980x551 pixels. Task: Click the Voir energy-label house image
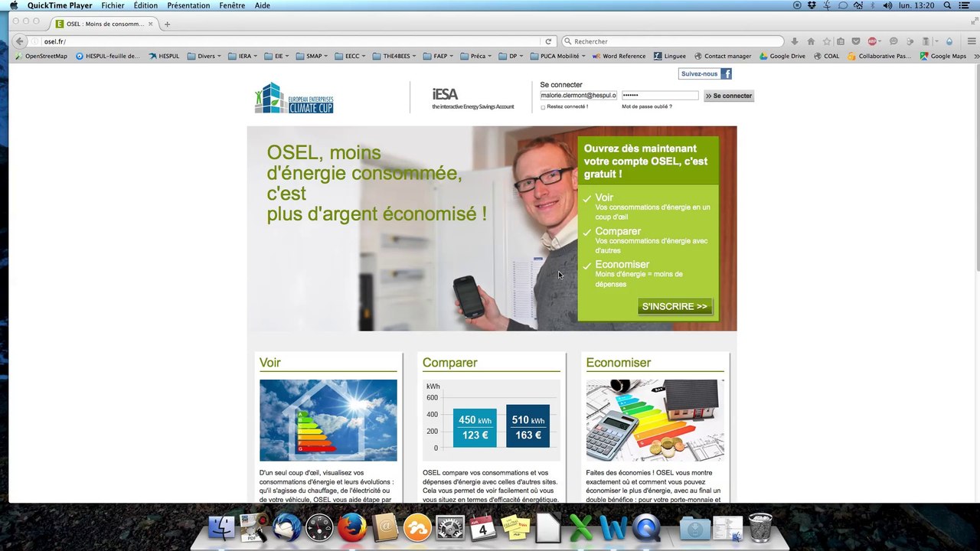pyautogui.click(x=328, y=420)
